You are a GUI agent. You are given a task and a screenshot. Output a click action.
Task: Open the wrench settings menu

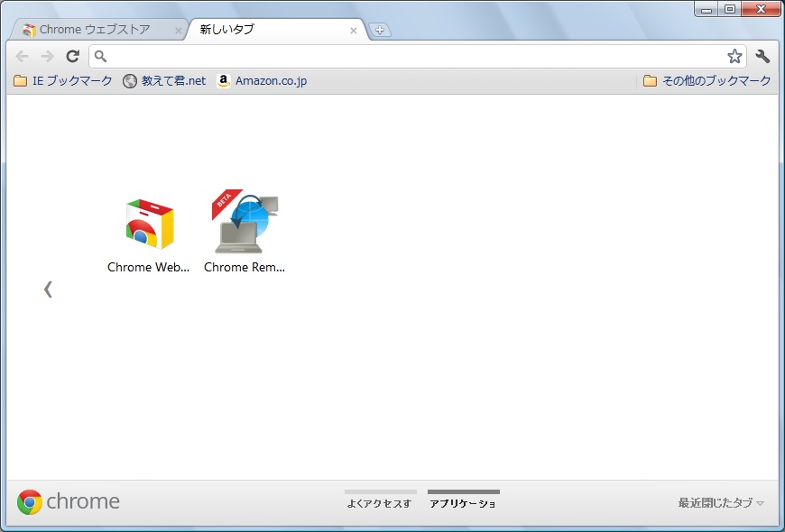pos(762,56)
